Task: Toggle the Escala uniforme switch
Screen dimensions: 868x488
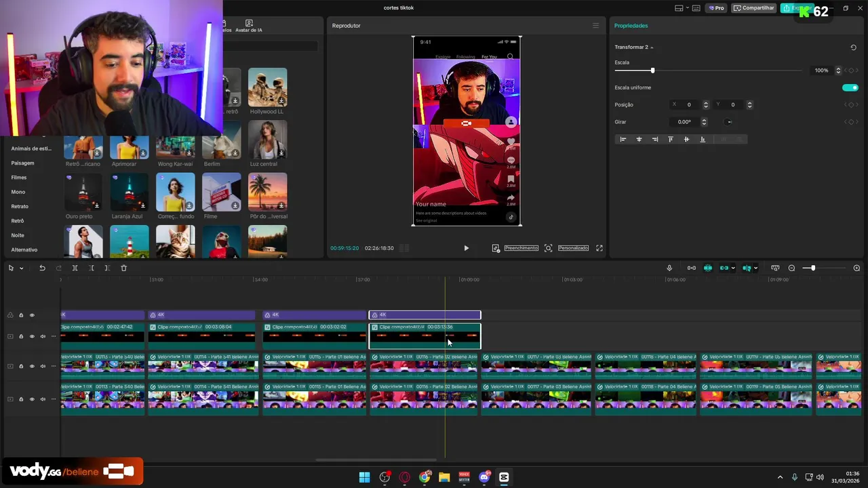Action: [850, 87]
